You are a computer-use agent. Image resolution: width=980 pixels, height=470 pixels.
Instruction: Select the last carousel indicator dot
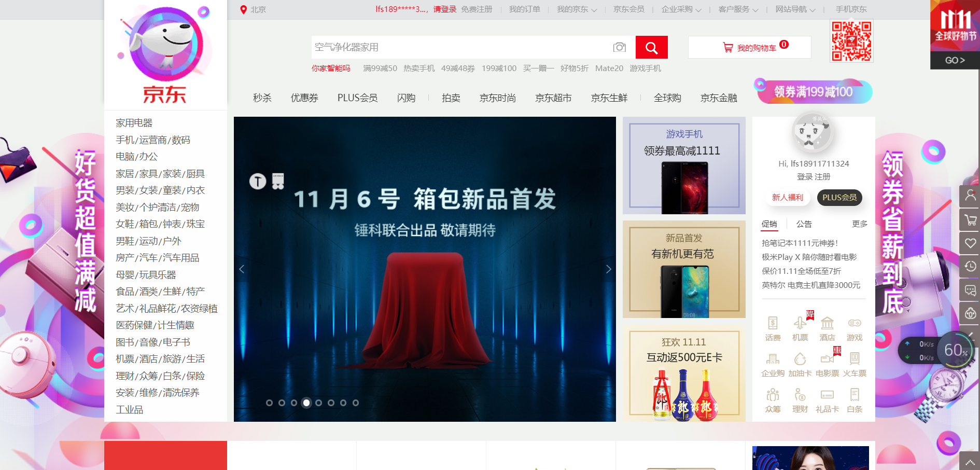[x=355, y=403]
